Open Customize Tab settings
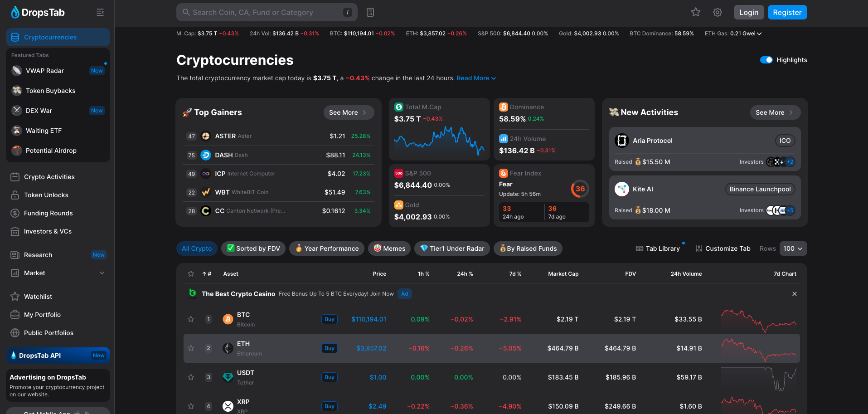The width and height of the screenshot is (868, 414). pyautogui.click(x=723, y=248)
